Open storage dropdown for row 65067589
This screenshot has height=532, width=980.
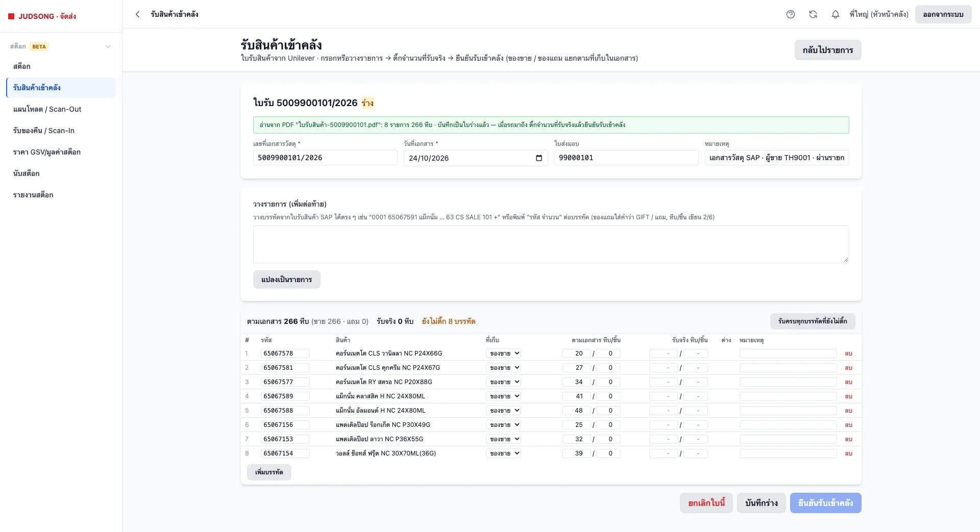(x=503, y=396)
